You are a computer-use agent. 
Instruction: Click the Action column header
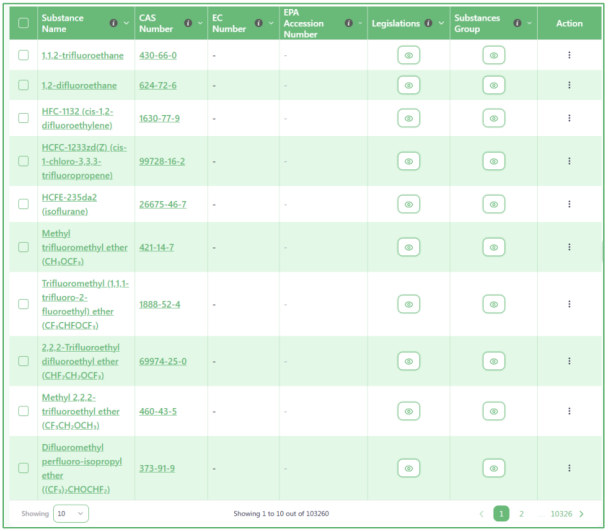(569, 23)
